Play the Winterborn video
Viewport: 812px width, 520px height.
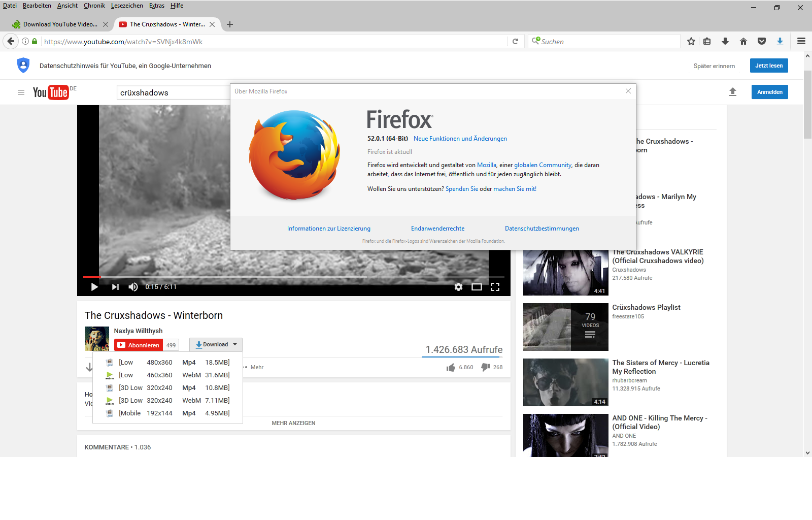point(94,287)
